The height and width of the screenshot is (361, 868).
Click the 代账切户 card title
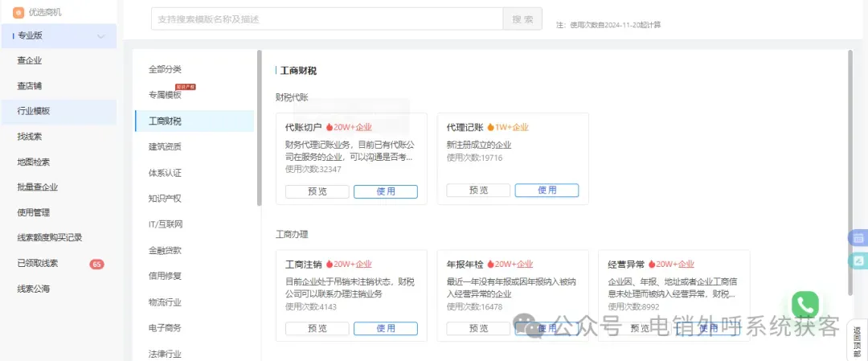click(303, 127)
